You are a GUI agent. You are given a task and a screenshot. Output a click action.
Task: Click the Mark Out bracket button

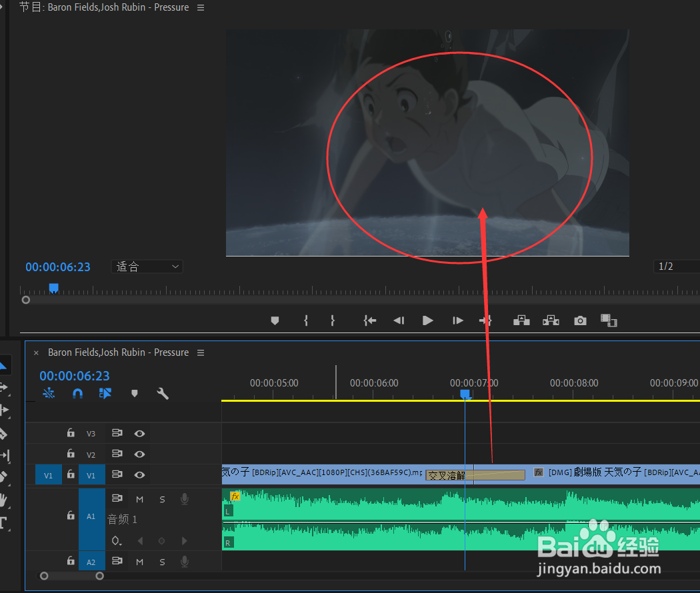pos(333,320)
